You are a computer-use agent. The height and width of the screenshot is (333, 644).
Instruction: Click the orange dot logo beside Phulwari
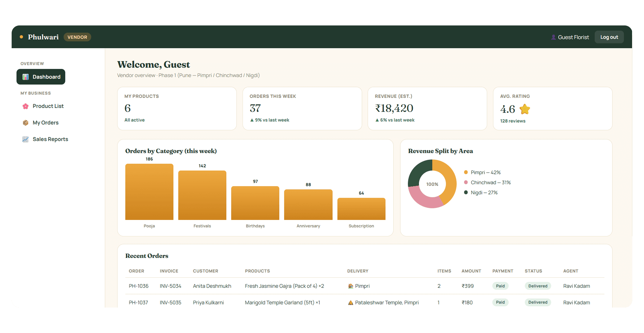[x=22, y=37]
